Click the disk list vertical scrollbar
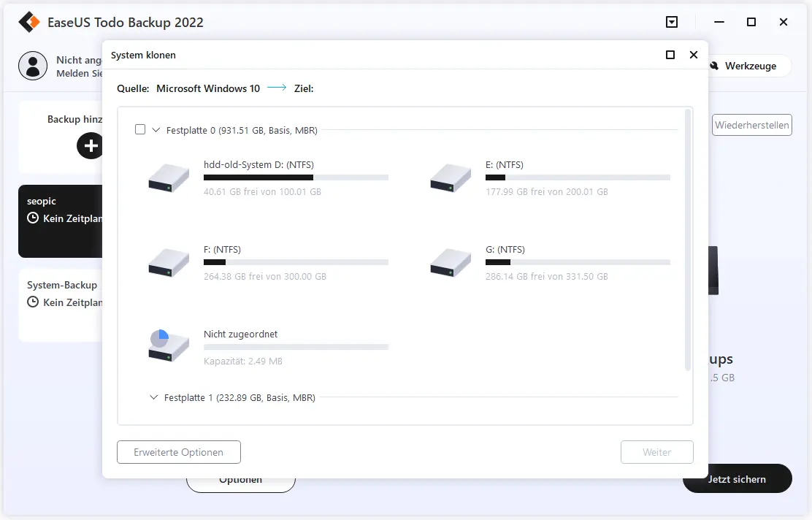Image resolution: width=812 pixels, height=520 pixels. [688, 240]
